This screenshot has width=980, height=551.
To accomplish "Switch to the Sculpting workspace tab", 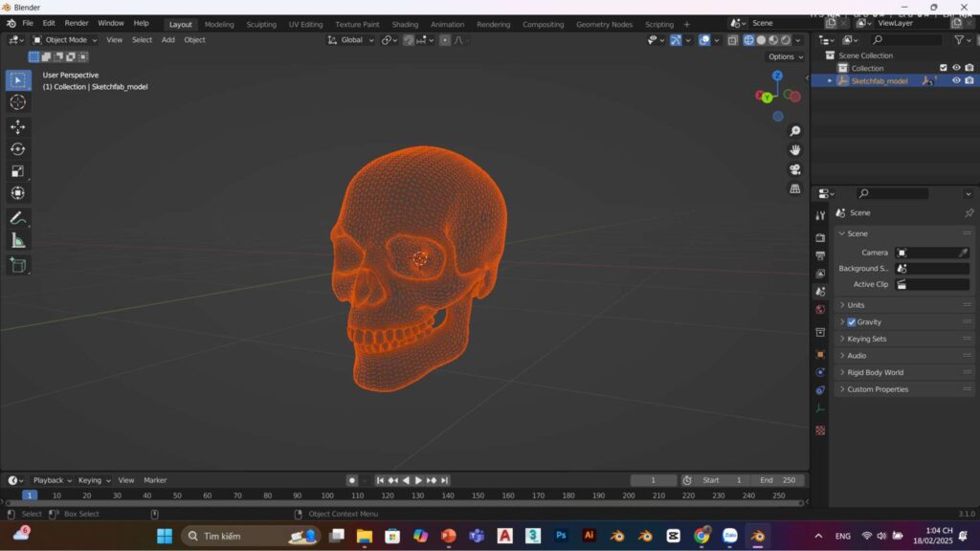I will [x=261, y=24].
